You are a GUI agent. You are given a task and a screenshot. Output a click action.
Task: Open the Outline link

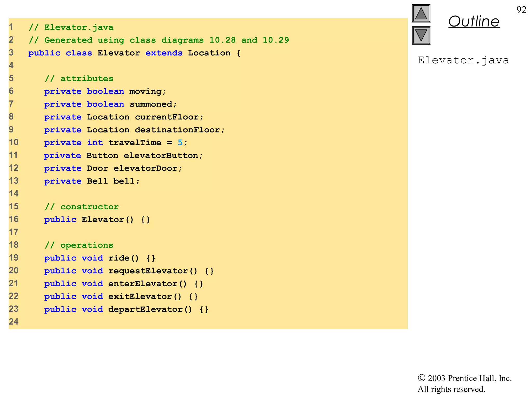[x=474, y=21]
